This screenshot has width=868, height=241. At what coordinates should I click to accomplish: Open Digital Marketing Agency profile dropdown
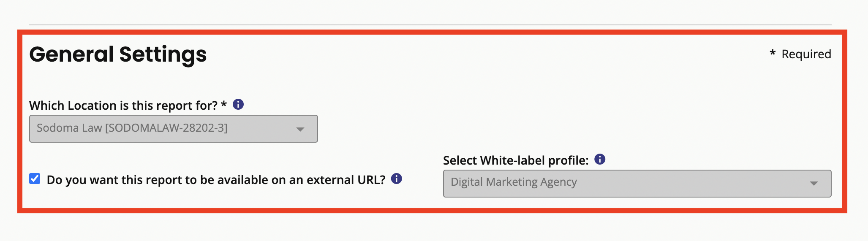[637, 184]
